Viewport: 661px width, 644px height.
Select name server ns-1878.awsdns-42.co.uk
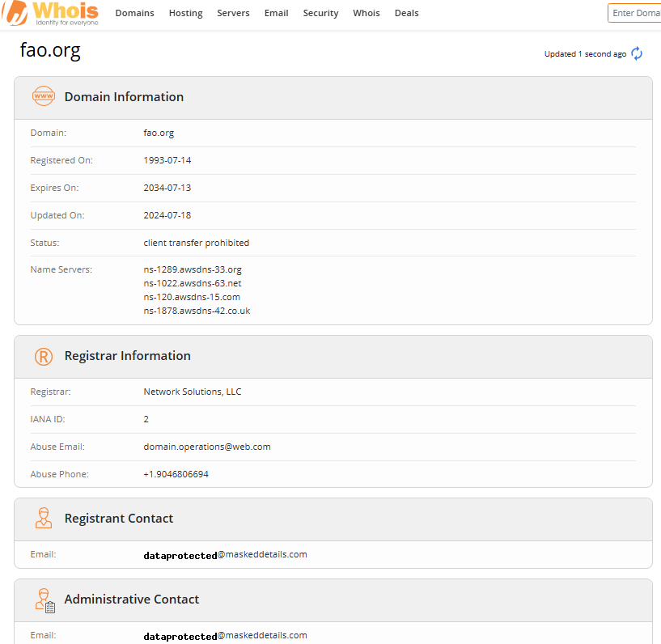coord(197,311)
